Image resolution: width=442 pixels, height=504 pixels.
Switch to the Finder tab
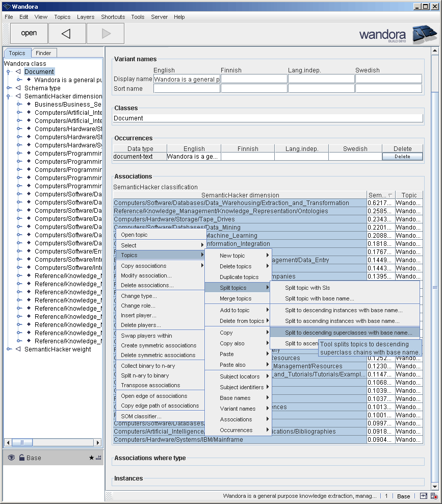pos(44,53)
